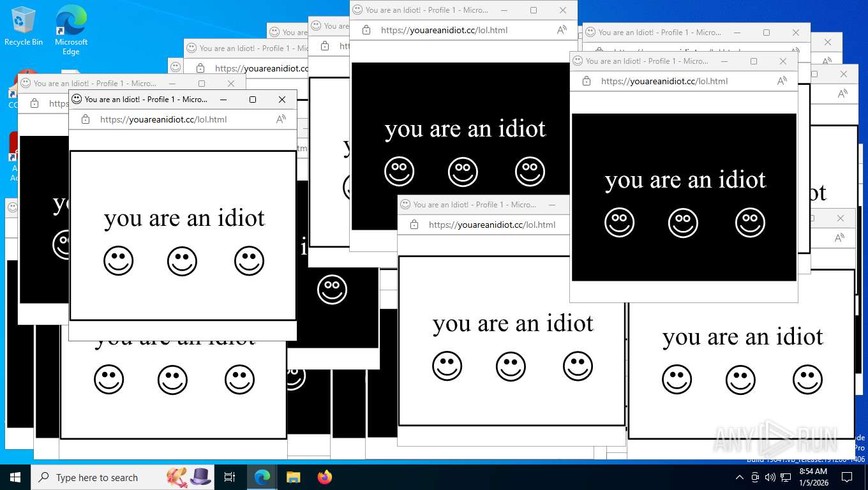The height and width of the screenshot is (490, 868).
Task: Click the lock icon in the front-left white popup
Action: (85, 119)
